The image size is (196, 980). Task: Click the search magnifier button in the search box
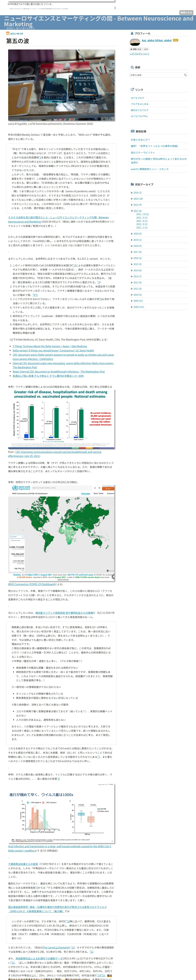(x=185, y=75)
